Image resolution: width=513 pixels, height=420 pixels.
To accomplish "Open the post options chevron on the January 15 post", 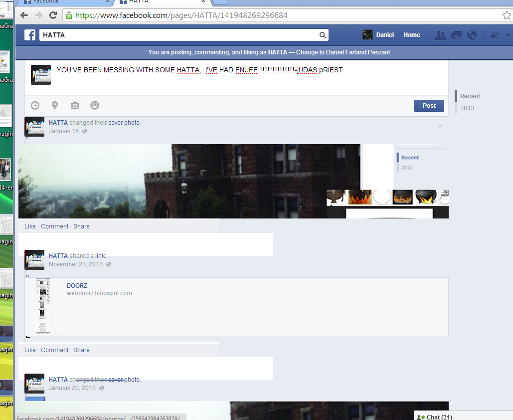I will click(440, 126).
